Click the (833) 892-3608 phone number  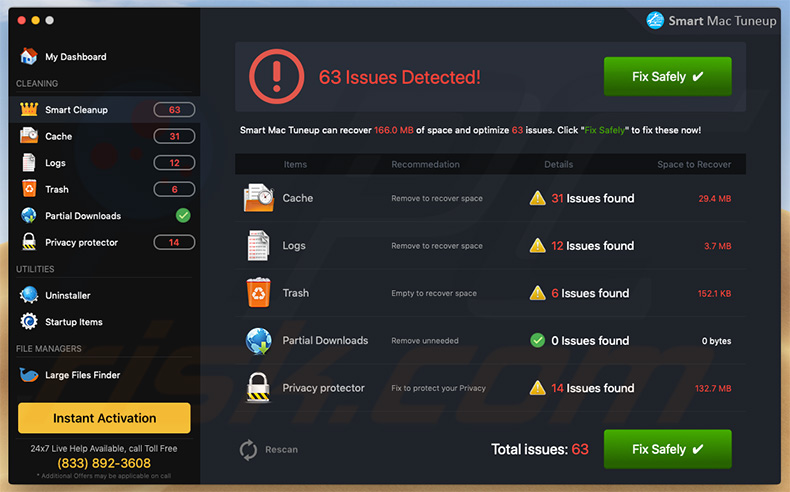click(104, 463)
